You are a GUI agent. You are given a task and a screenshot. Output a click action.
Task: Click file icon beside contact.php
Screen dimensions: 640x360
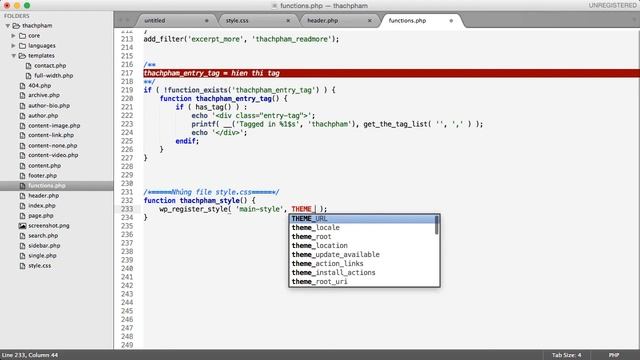(29, 66)
